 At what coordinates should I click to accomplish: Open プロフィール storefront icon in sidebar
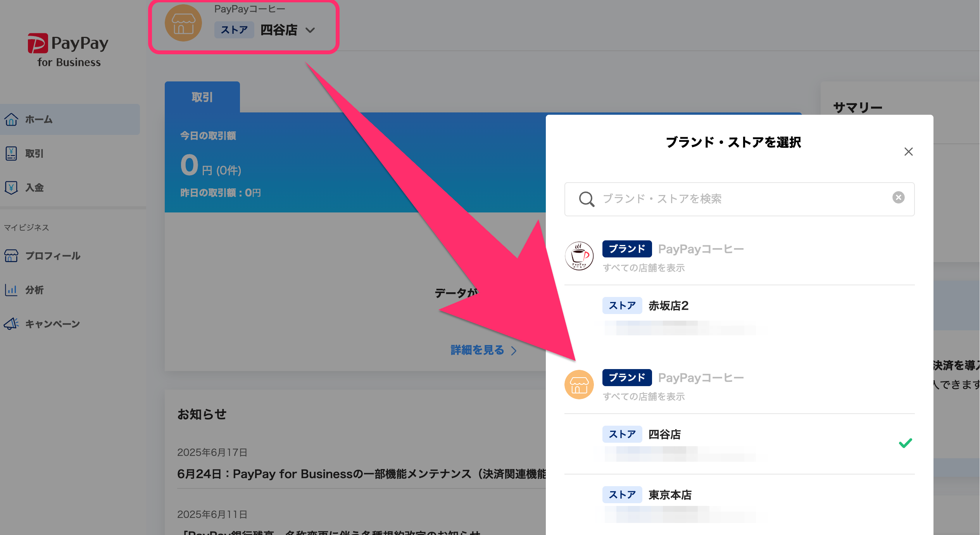11,256
